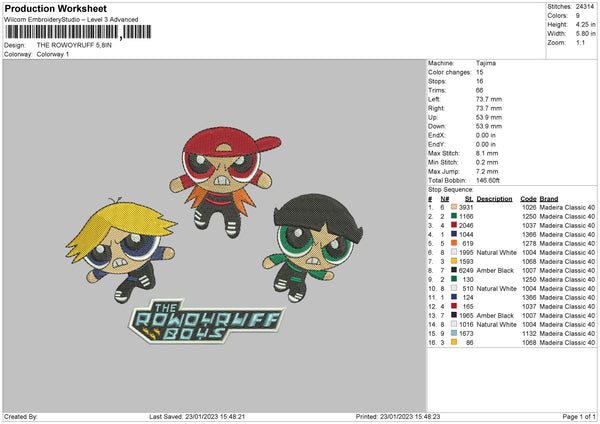Image resolution: width=600 pixels, height=424 pixels.
Task: Select the stitch total 24314
Action: coord(585,7)
